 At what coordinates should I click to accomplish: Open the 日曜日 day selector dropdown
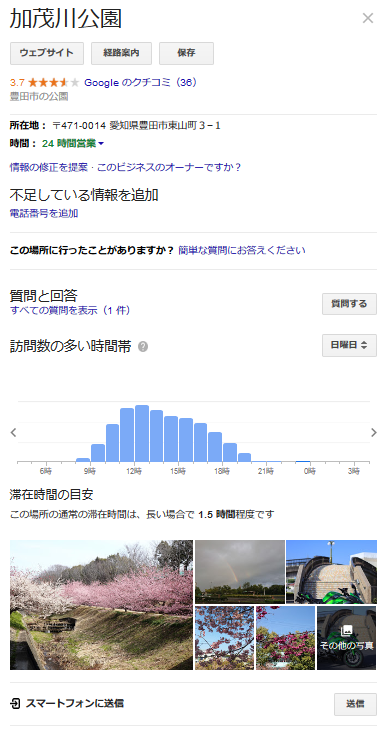[349, 345]
